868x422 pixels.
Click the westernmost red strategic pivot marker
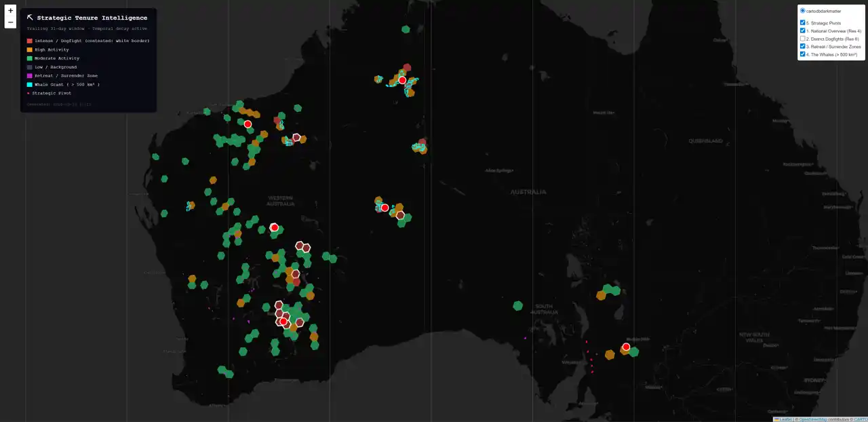click(248, 123)
